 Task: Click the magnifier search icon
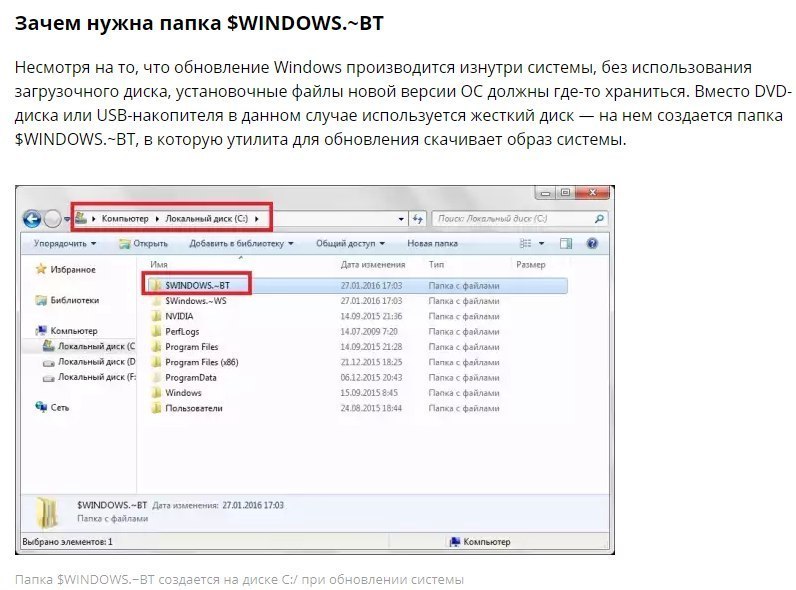[x=599, y=219]
